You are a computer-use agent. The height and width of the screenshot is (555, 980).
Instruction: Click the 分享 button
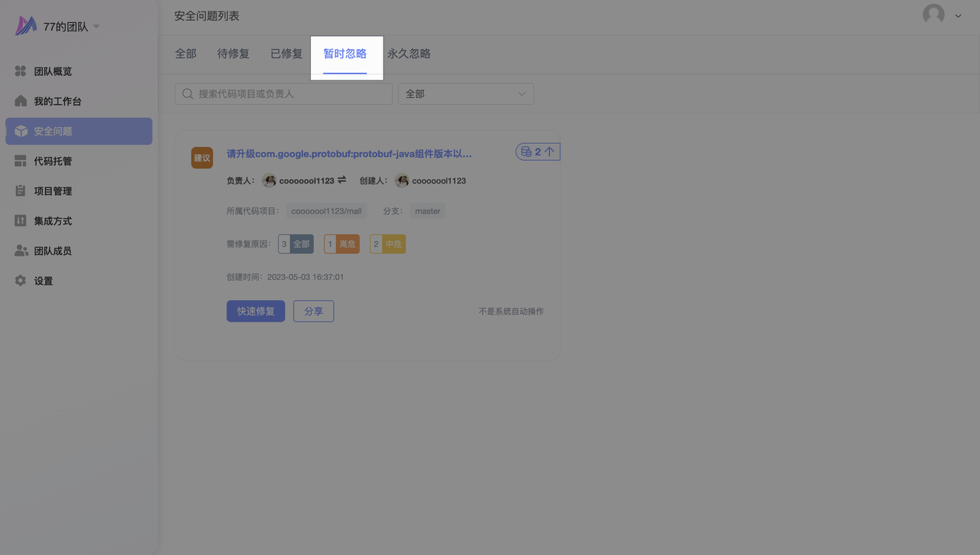coord(313,312)
